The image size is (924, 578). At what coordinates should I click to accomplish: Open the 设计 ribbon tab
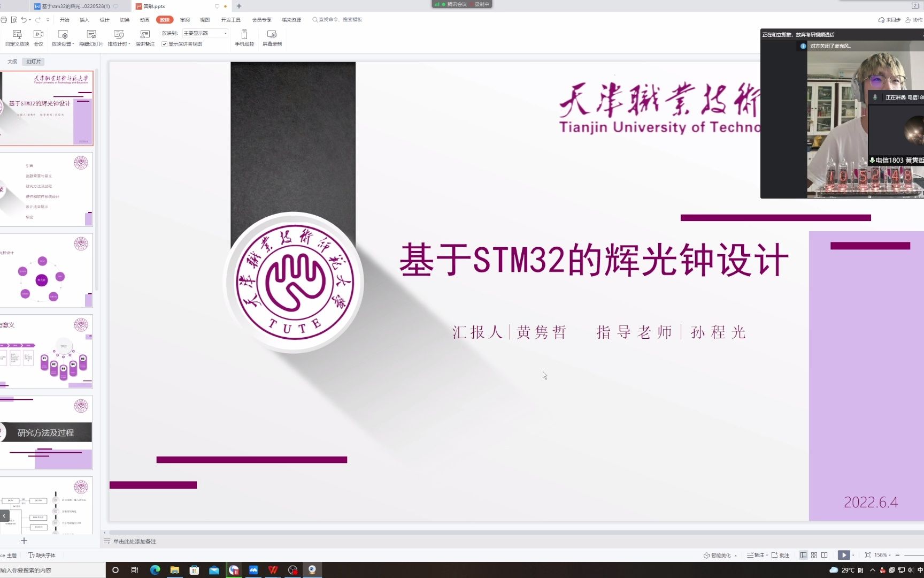point(105,20)
